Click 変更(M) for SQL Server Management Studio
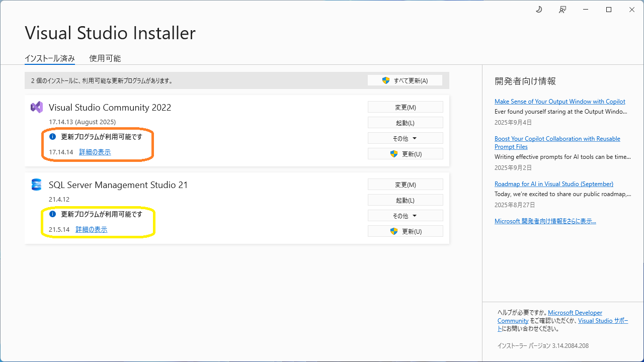The image size is (644, 362). point(406,185)
